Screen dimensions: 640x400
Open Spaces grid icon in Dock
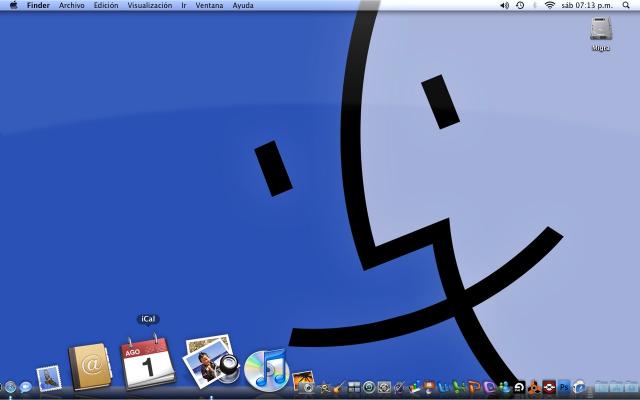[x=354, y=387]
